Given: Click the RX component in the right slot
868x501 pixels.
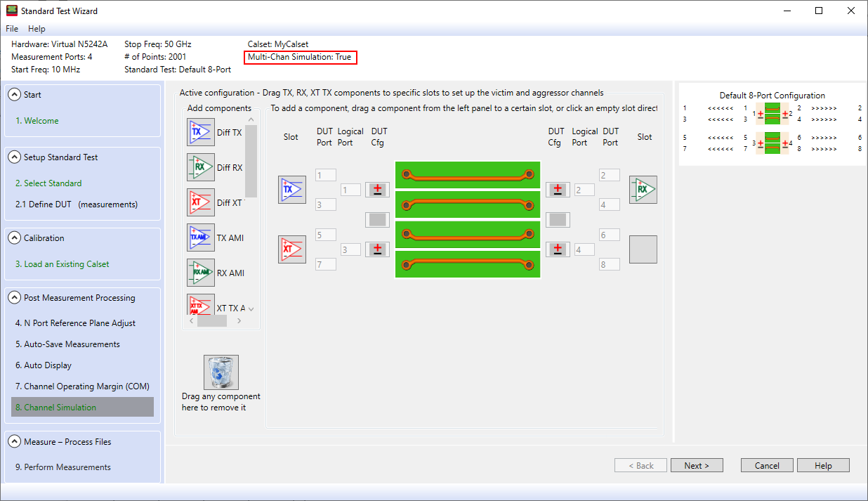Looking at the screenshot, I should click(643, 190).
